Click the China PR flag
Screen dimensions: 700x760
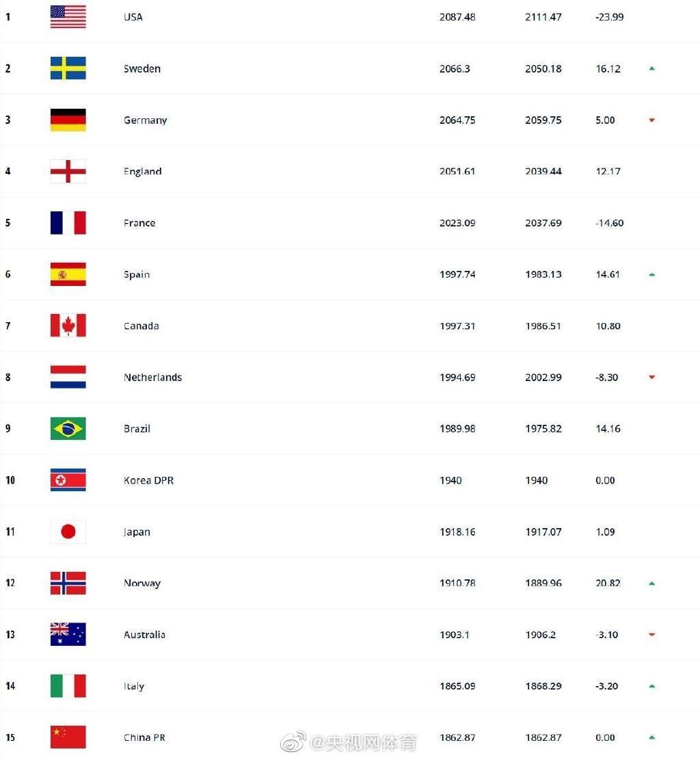tap(68, 737)
